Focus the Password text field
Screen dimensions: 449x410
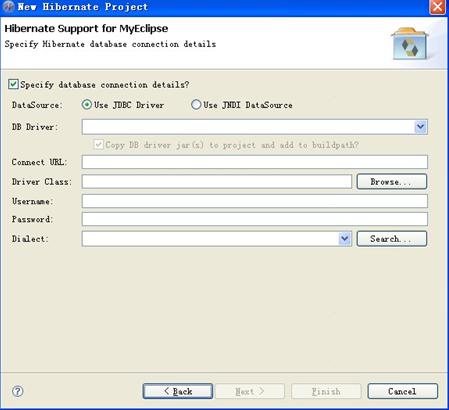tap(255, 219)
